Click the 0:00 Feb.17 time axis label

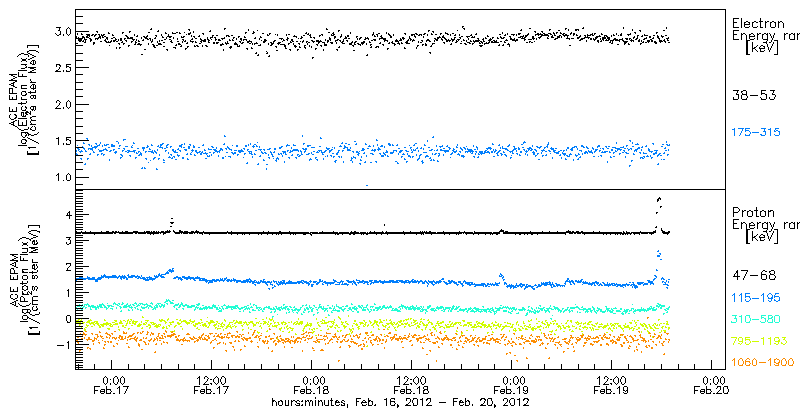pos(112,385)
